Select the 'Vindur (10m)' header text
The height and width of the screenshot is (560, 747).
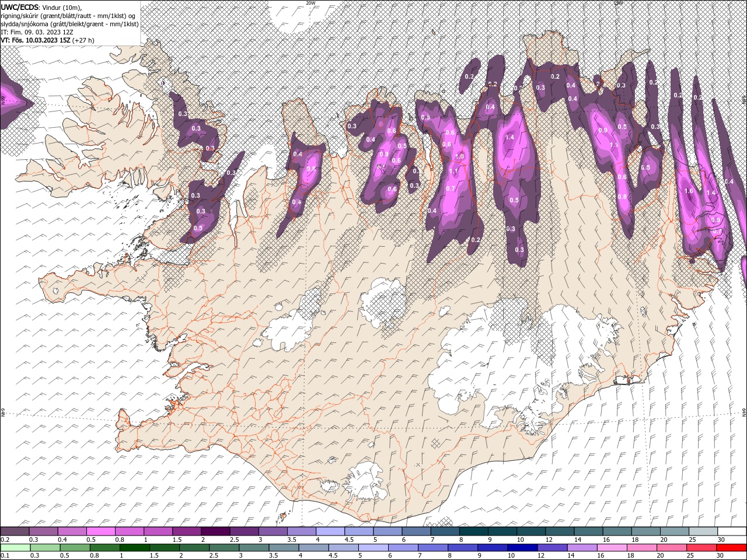(x=62, y=7)
